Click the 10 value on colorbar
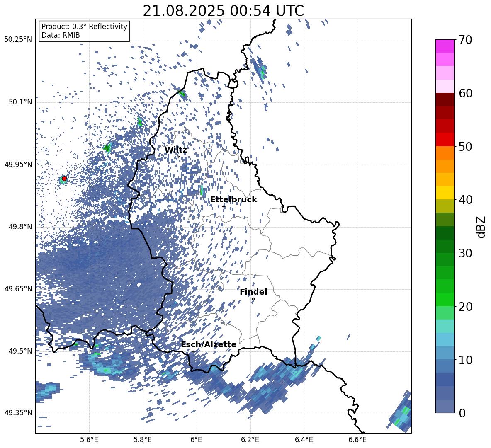This screenshot has width=491, height=448. (x=465, y=360)
